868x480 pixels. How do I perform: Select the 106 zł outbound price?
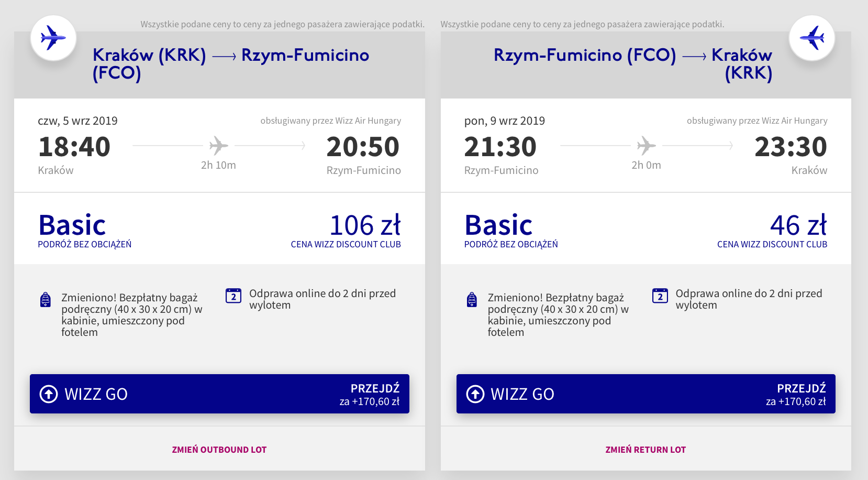coord(365,225)
